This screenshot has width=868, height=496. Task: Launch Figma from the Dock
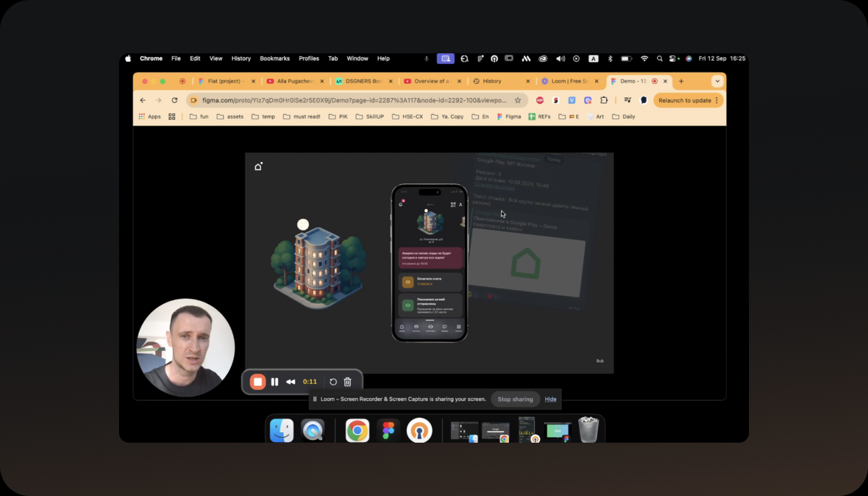point(389,430)
